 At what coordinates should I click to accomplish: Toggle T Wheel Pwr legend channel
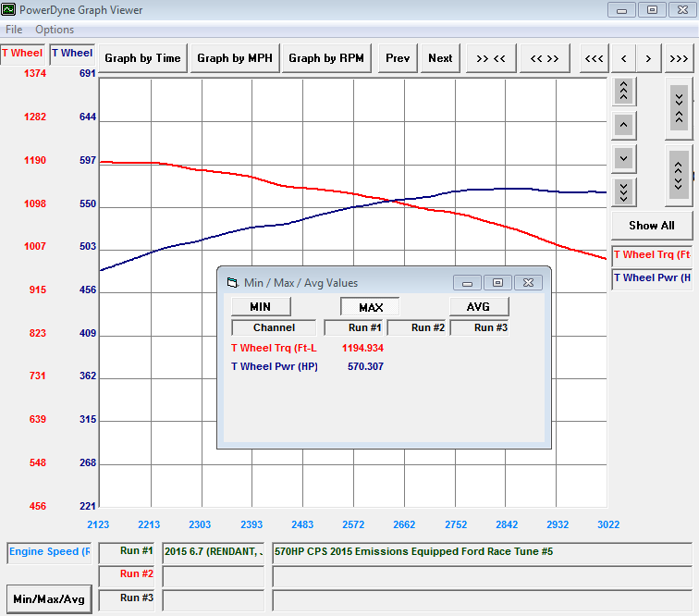[x=652, y=278]
